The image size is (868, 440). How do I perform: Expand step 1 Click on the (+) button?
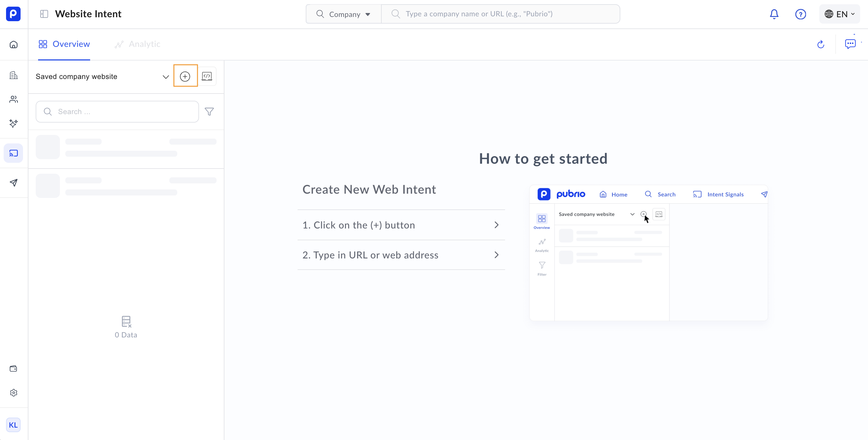[401, 225]
